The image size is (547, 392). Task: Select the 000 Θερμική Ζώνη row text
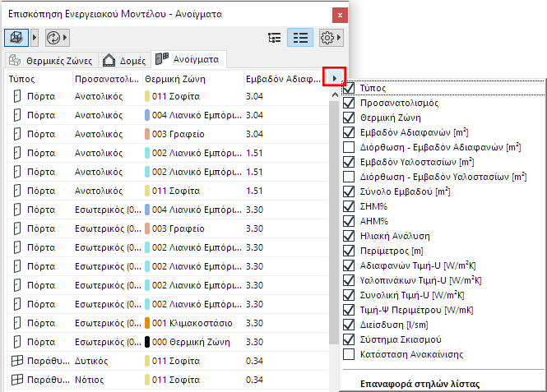pyautogui.click(x=191, y=342)
